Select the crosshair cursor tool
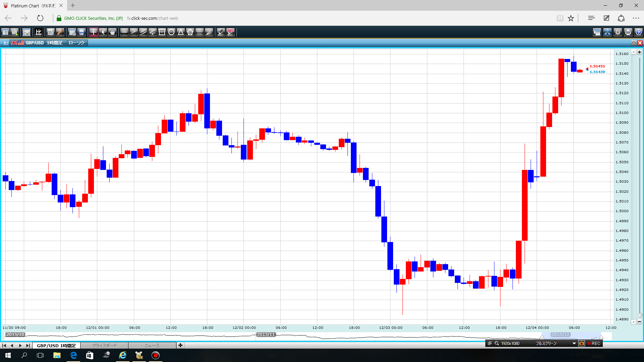This screenshot has width=644, height=362. click(x=94, y=32)
